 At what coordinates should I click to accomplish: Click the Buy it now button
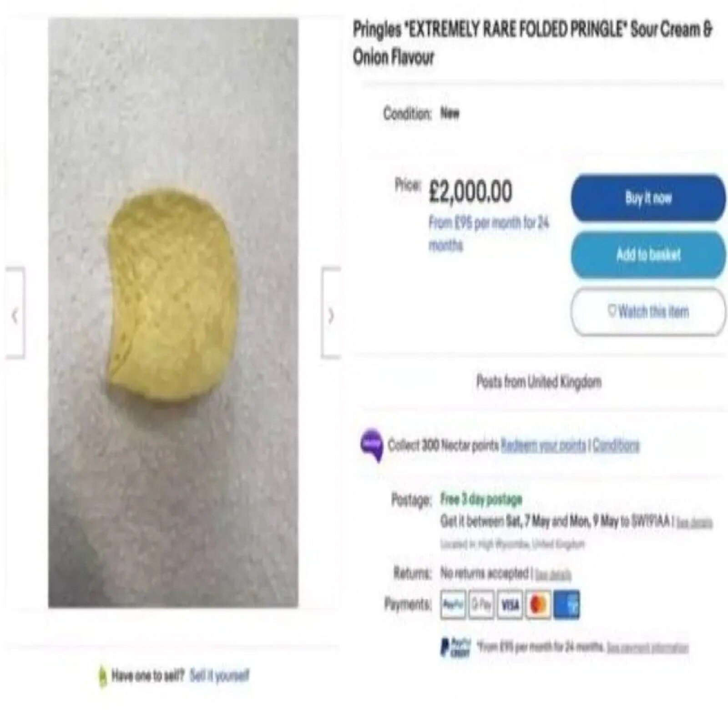tap(648, 198)
